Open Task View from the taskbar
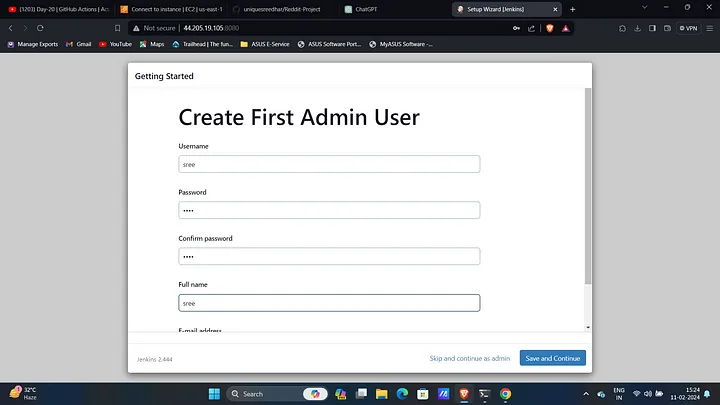This screenshot has height=405, width=720. coord(361,394)
